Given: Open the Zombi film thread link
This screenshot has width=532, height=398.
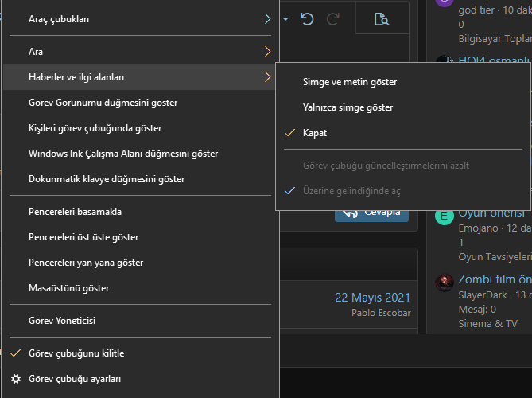Looking at the screenshot, I should pyautogui.click(x=495, y=279).
